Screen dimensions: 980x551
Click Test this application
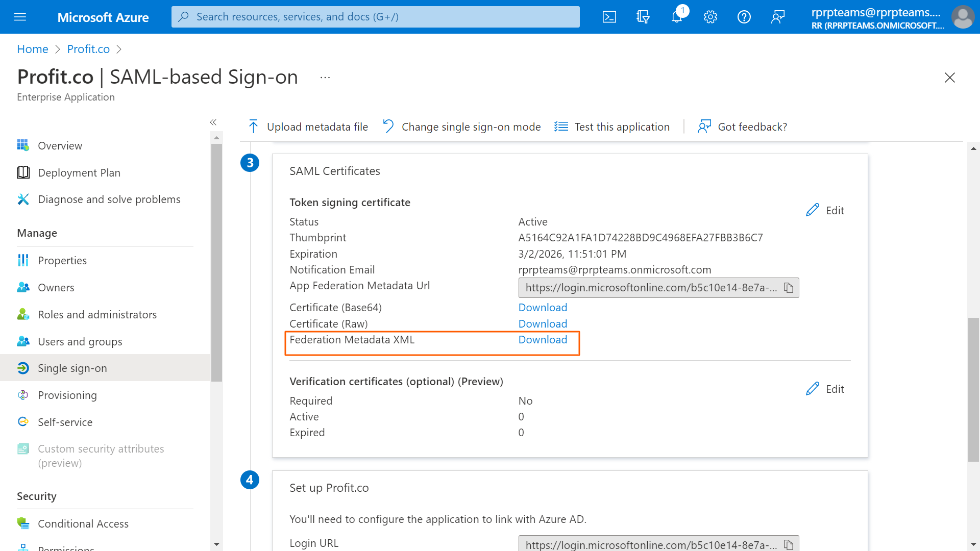point(612,127)
